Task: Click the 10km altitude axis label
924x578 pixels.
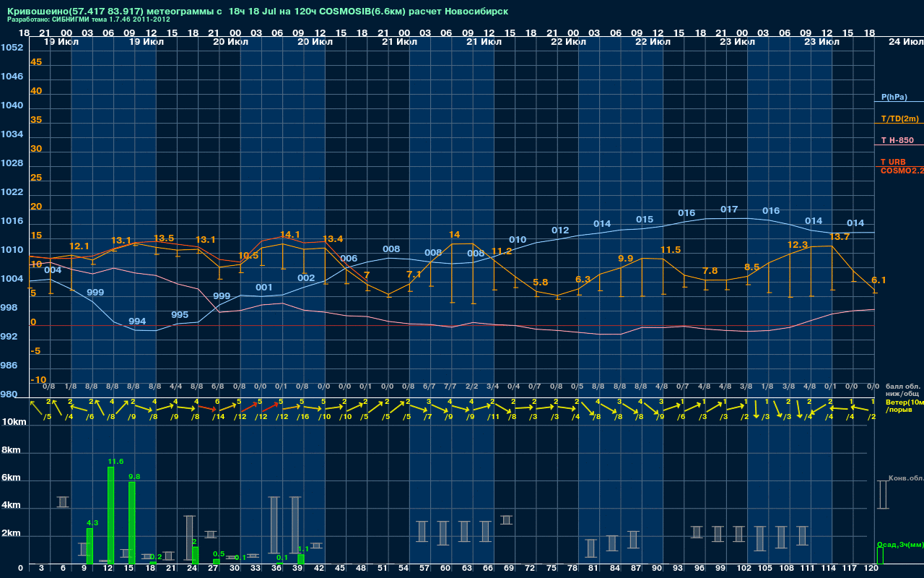Action: pyautogui.click(x=14, y=421)
